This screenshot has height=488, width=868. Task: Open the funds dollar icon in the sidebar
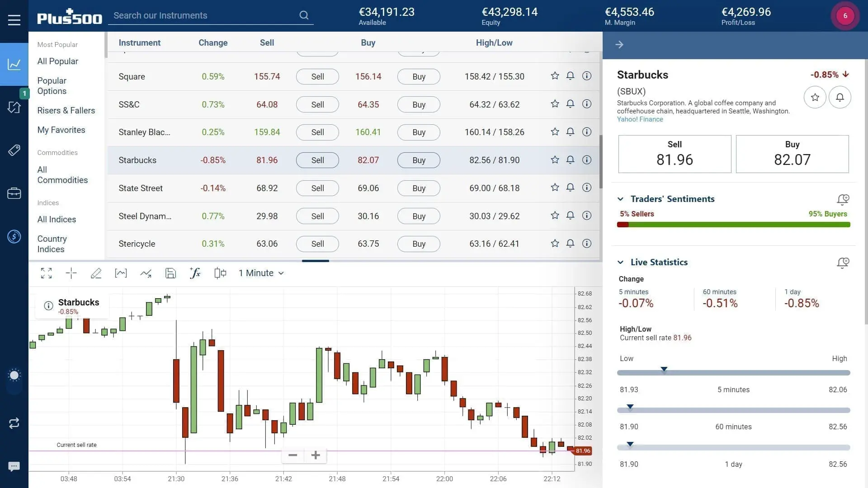coord(14,236)
